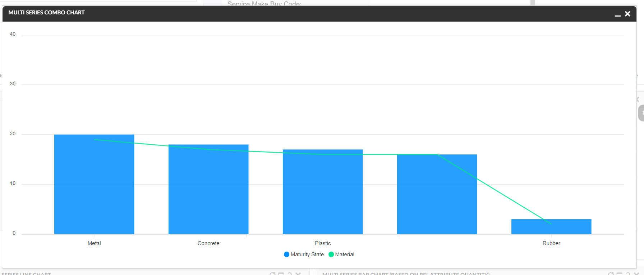Click the chevron arrow at right edge
The width and height of the screenshot is (644, 275).
tap(638, 99)
